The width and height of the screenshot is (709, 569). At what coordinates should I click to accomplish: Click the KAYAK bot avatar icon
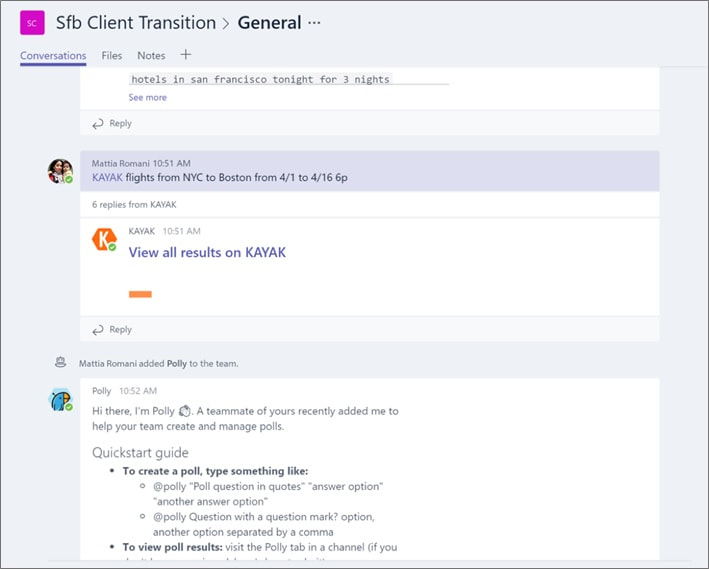(104, 239)
